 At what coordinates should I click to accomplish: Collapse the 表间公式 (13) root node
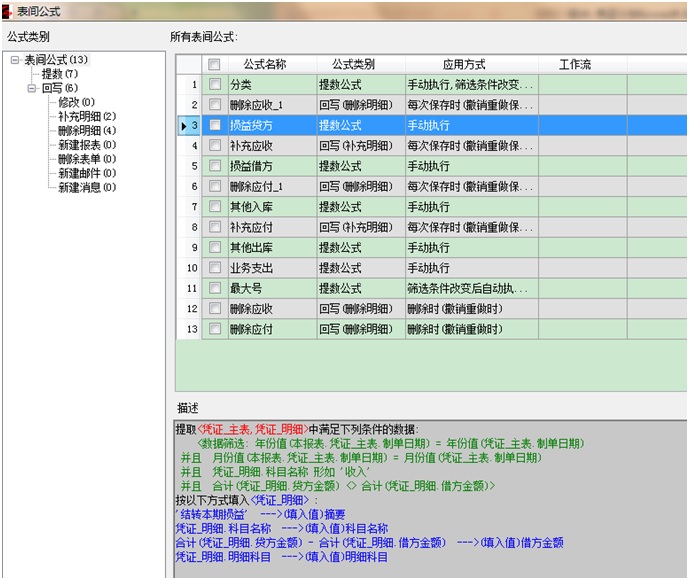pos(15,60)
